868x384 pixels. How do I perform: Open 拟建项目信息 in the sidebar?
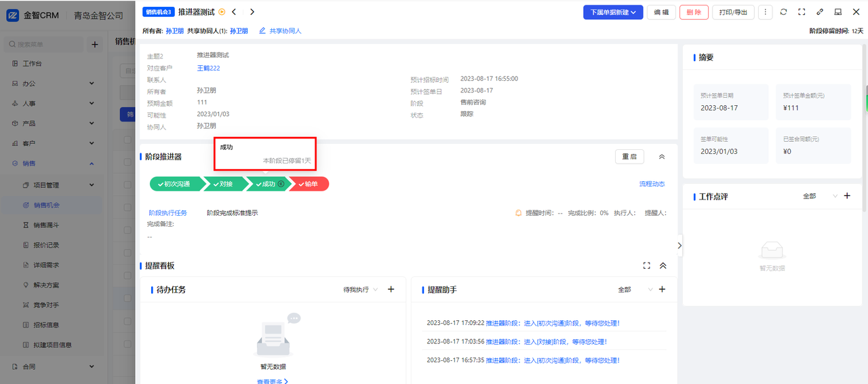[53, 345]
